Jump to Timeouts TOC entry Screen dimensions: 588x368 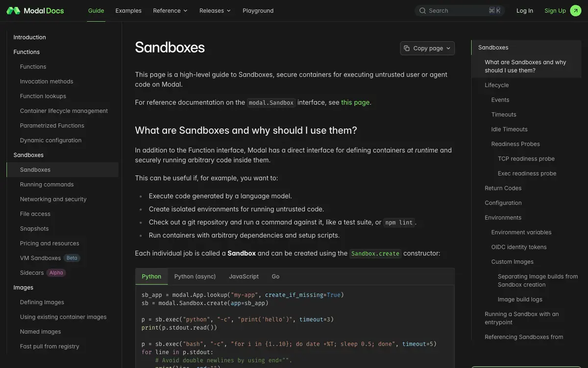504,114
